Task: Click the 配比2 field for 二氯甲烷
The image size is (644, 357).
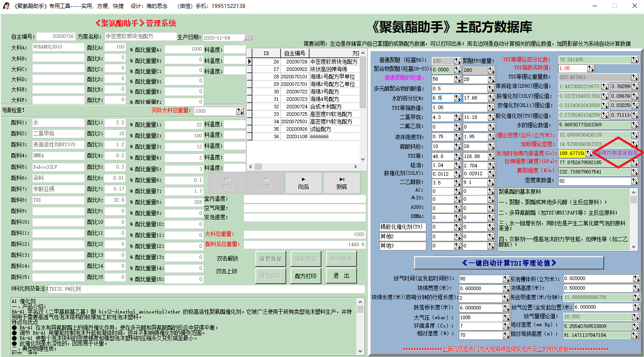Action: (x=116, y=133)
